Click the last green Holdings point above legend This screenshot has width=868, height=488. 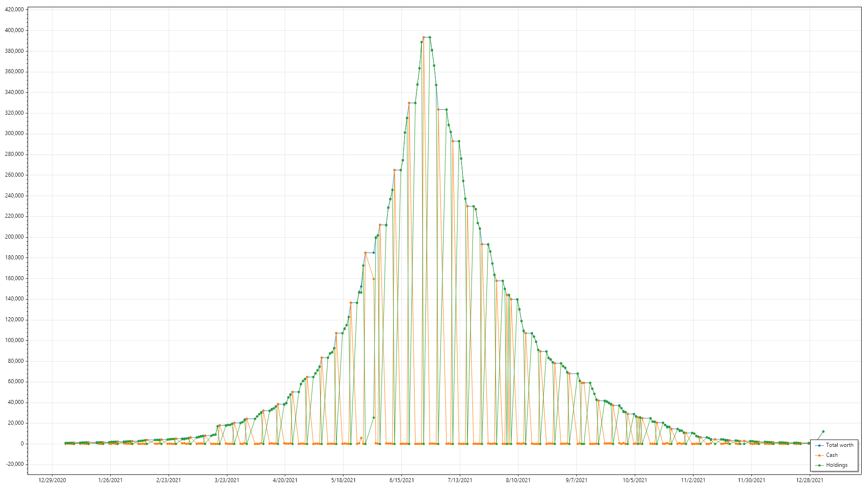pyautogui.click(x=823, y=432)
